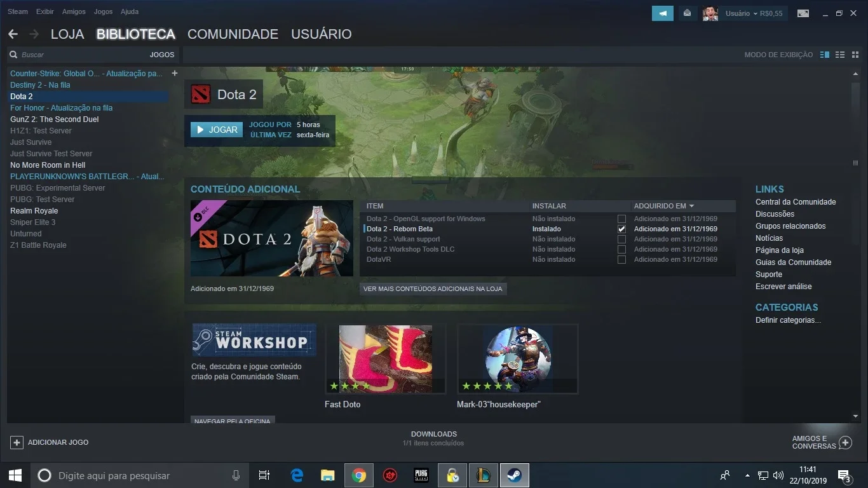Open Ajuda menu

click(x=130, y=11)
